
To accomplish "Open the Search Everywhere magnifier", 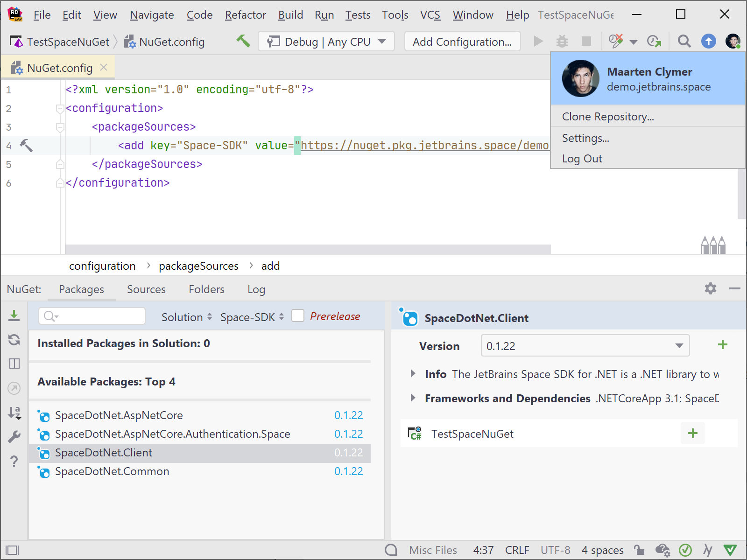I will [x=684, y=42].
